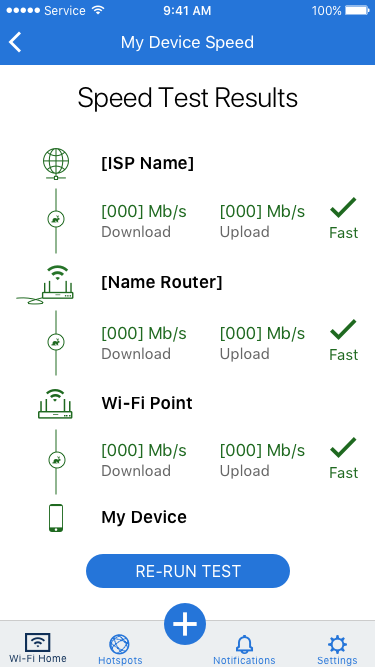Viewport: 375px width, 667px height.
Task: Tap the globe ISP icon
Action: 56,164
